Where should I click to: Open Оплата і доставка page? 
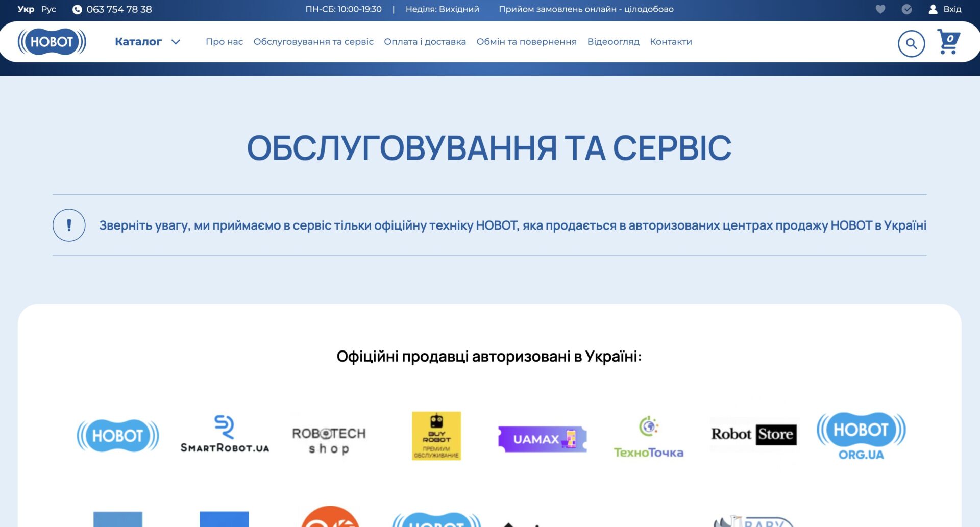pos(425,42)
